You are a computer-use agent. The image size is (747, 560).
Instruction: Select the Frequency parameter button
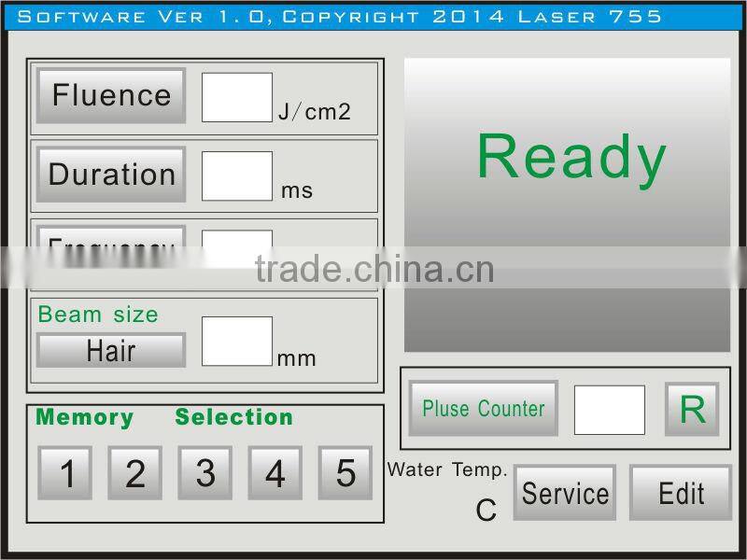click(110, 246)
